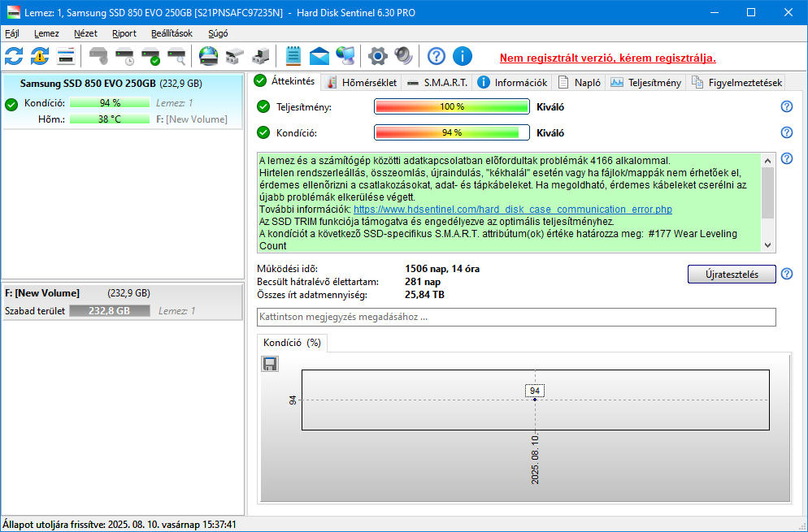Image resolution: width=808 pixels, height=532 pixels.
Task: Click the toolbar question mark help icon
Action: [436, 56]
